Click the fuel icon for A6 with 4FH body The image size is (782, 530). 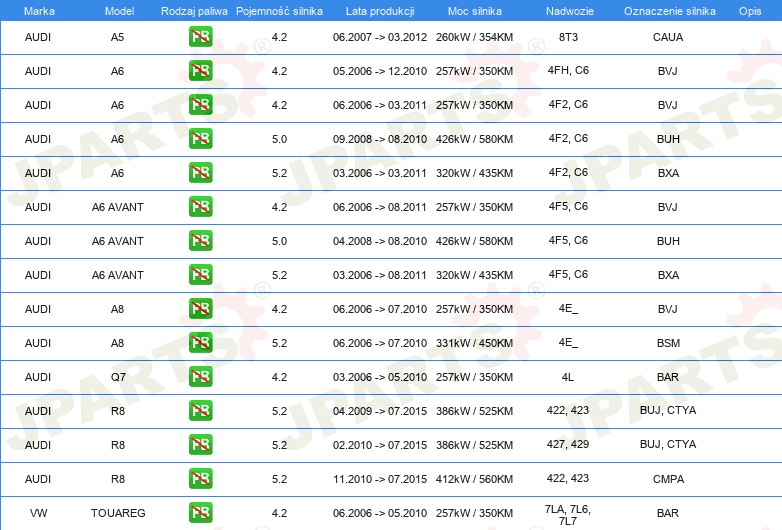pos(200,72)
